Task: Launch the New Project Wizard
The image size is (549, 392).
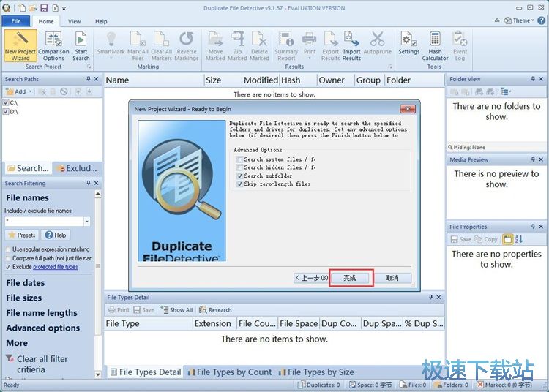Action: 20,45
